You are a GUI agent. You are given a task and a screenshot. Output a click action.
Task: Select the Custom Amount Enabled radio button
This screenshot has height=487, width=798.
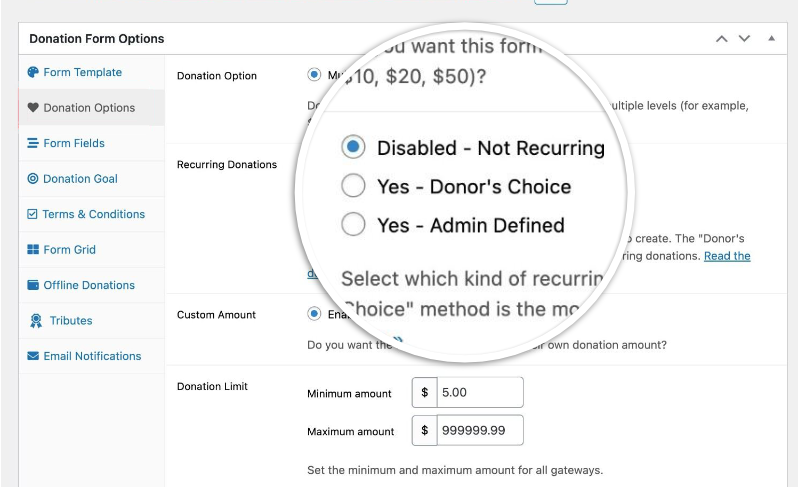pyautogui.click(x=314, y=314)
